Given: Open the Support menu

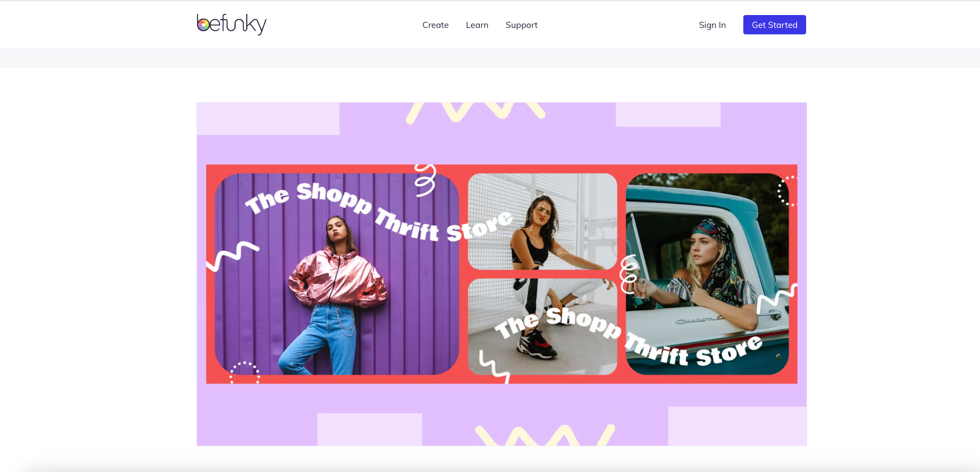Looking at the screenshot, I should pyautogui.click(x=522, y=25).
